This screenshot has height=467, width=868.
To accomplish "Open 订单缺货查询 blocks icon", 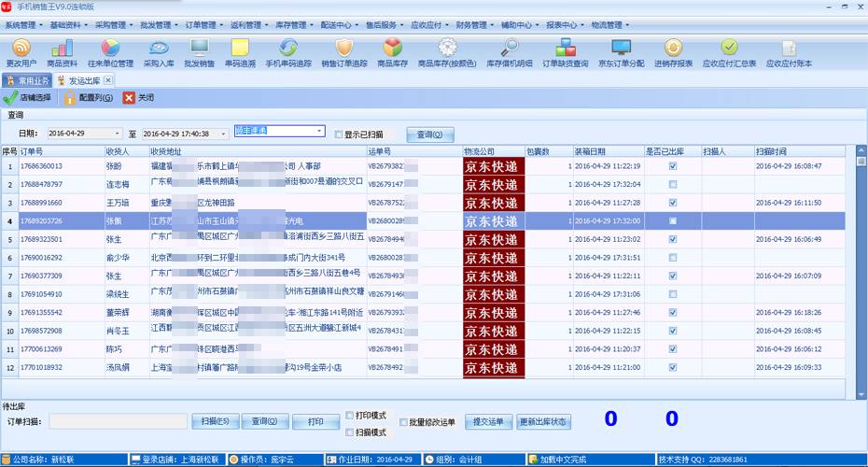I will click(x=566, y=53).
